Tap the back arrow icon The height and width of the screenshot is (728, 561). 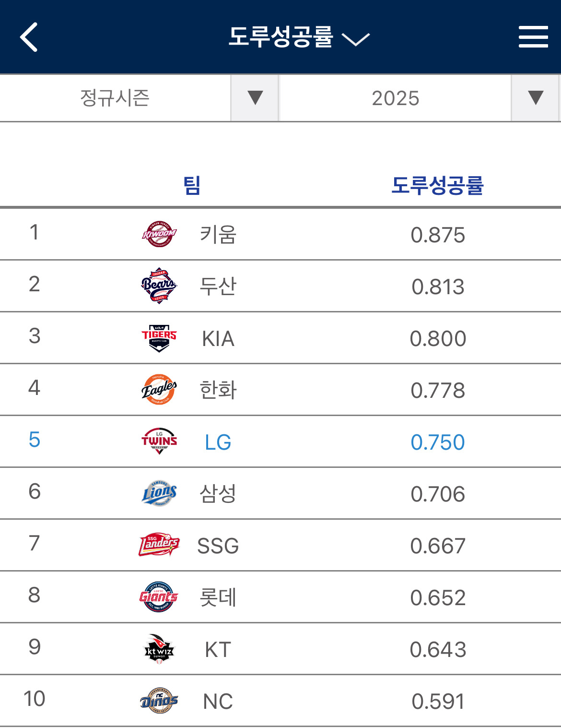point(29,37)
